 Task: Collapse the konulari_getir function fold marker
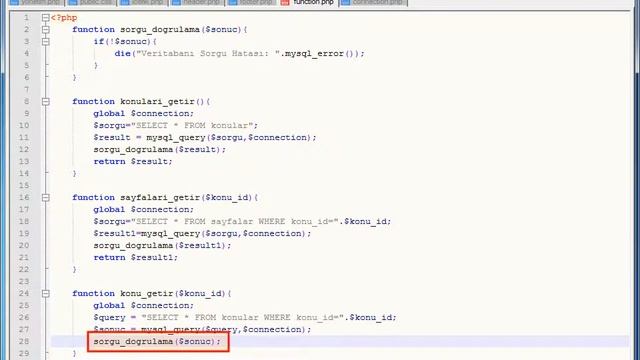tap(45, 101)
